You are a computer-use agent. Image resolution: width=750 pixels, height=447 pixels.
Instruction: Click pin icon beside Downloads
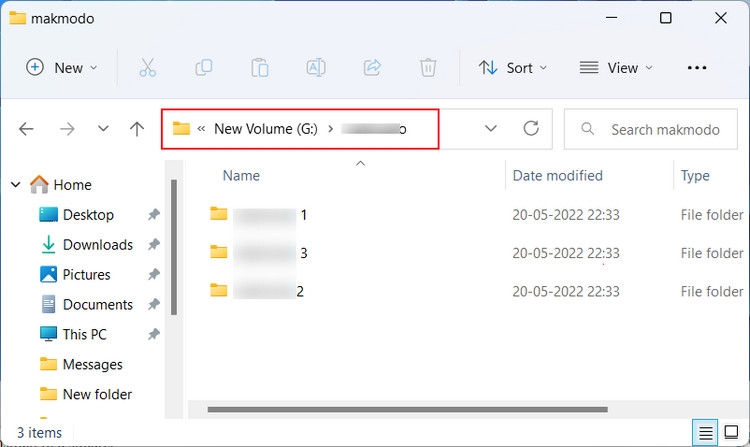[154, 245]
